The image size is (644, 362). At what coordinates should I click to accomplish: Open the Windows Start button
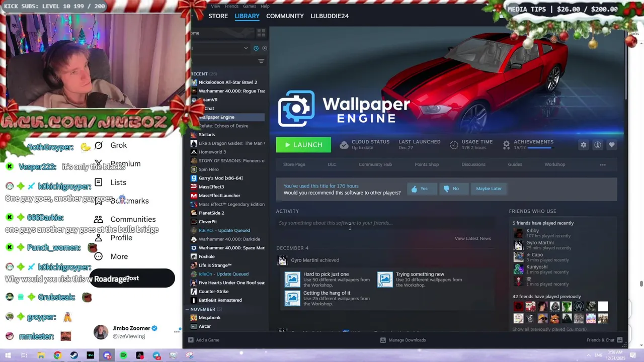(x=8, y=355)
